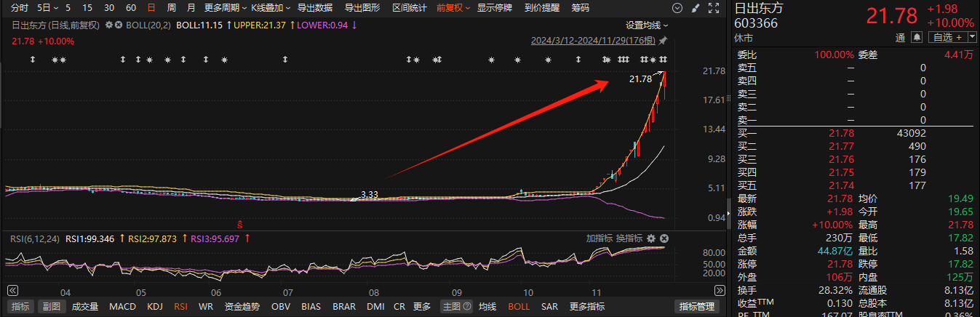Screen dimensions: 980x317
Task: Click the price alert bell icon
Action: [917, 37]
